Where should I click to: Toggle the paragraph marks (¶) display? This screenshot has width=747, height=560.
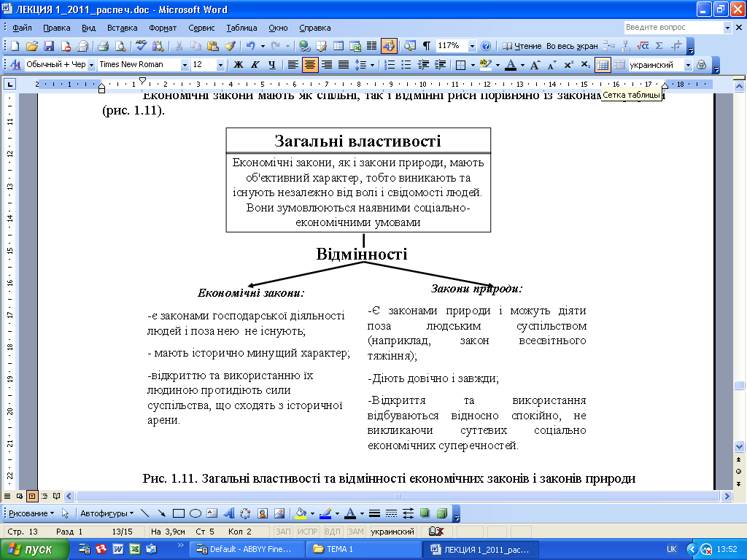[427, 46]
